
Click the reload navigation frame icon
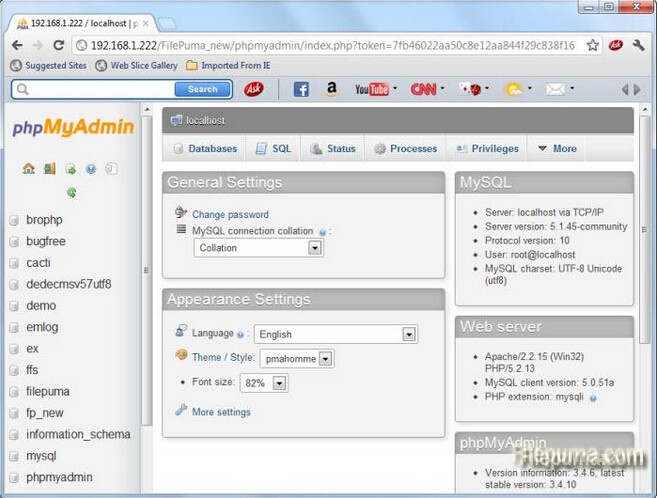point(71,192)
